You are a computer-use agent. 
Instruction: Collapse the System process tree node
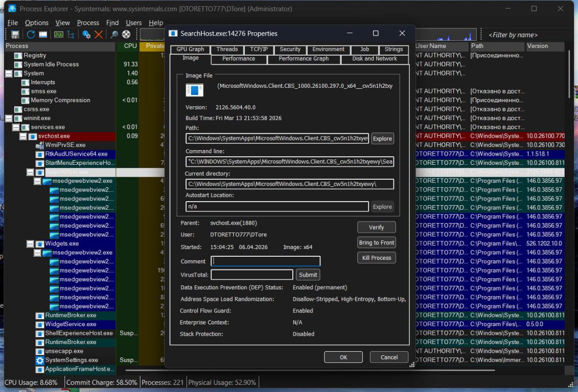(9, 73)
